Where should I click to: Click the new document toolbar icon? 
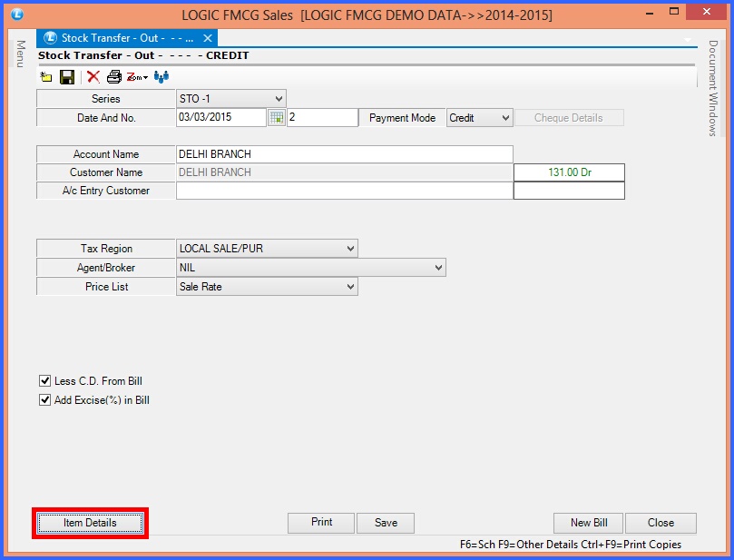46,77
